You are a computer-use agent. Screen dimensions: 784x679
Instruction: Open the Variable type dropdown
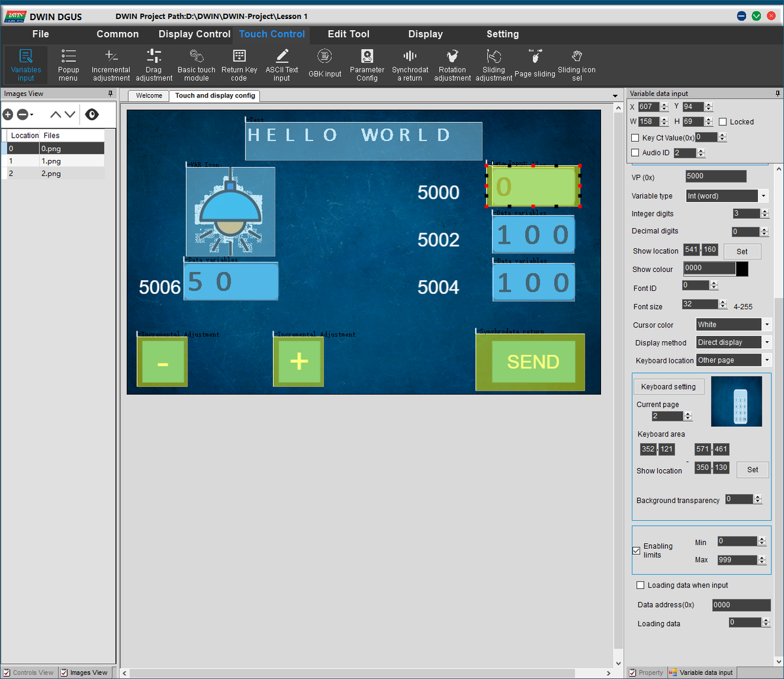[x=763, y=196]
